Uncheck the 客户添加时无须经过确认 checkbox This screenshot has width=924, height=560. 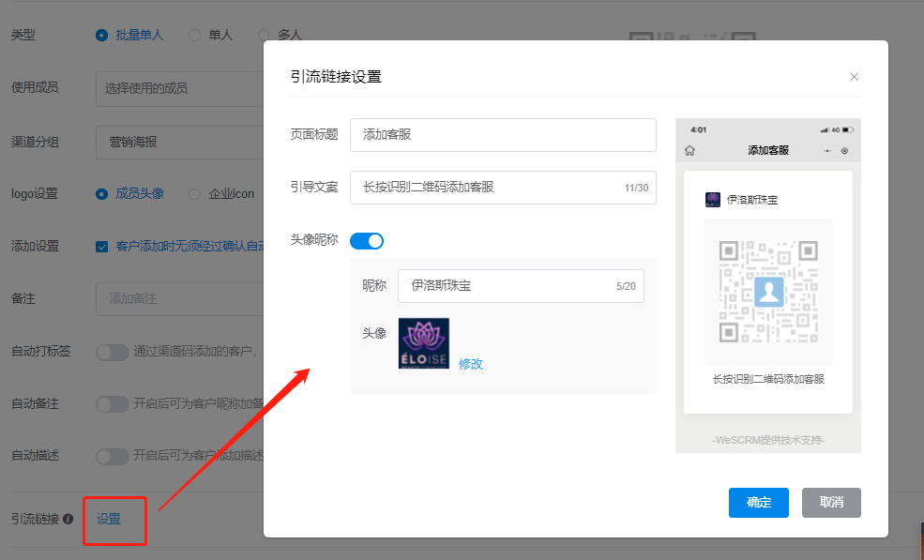point(101,247)
